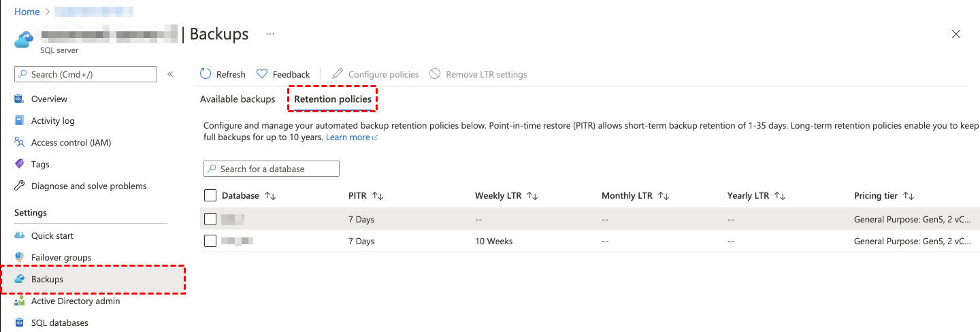Select the Retention policies tab
Image resolution: width=980 pixels, height=332 pixels.
tap(333, 99)
